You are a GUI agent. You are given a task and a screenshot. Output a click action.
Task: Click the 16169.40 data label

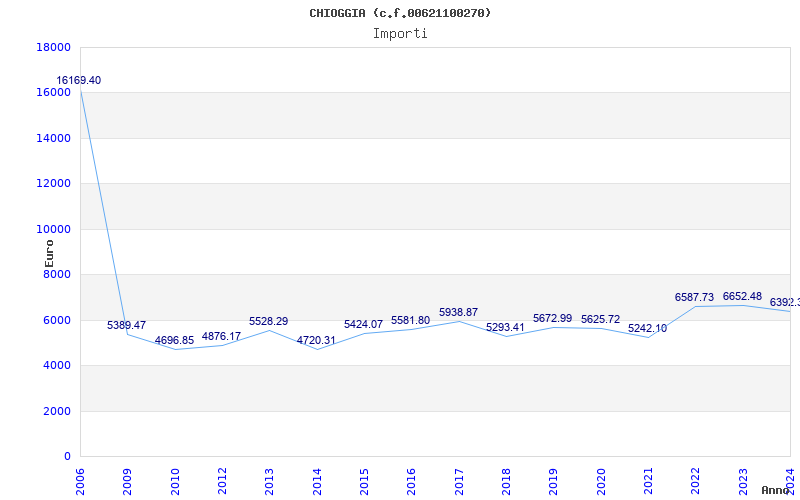click(79, 80)
